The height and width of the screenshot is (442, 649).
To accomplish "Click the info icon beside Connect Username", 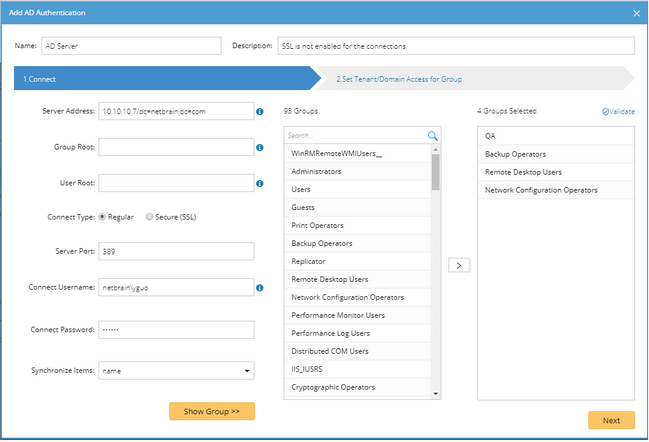I will pyautogui.click(x=260, y=288).
